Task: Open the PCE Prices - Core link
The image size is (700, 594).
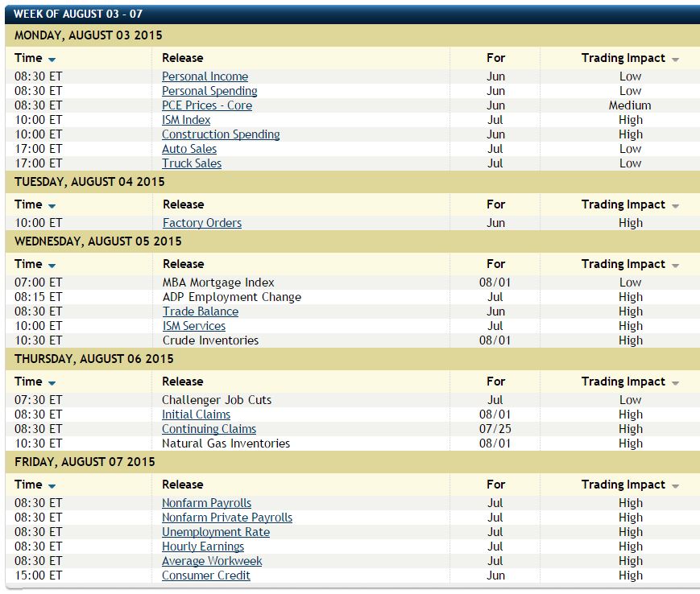Action: coord(207,105)
